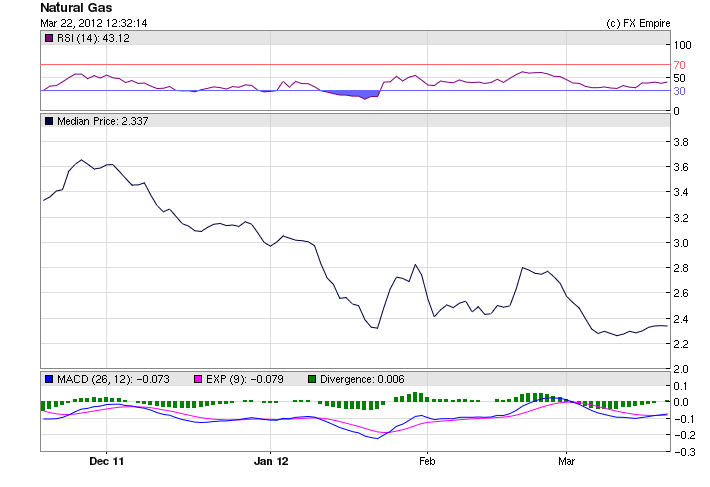Click the dark Median Price legend swatch

[49, 121]
